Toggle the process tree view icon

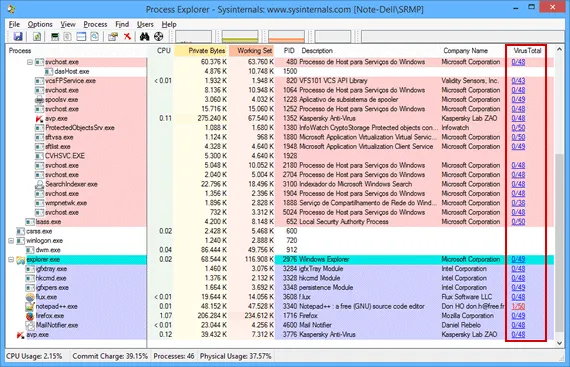68,36
